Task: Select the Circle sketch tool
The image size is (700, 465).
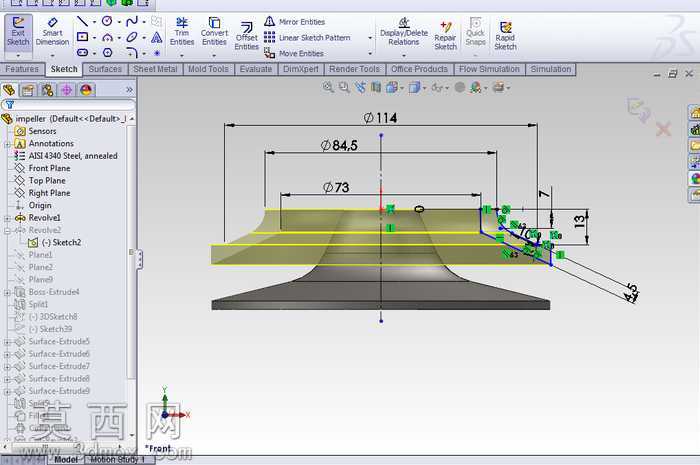Action: tap(107, 21)
